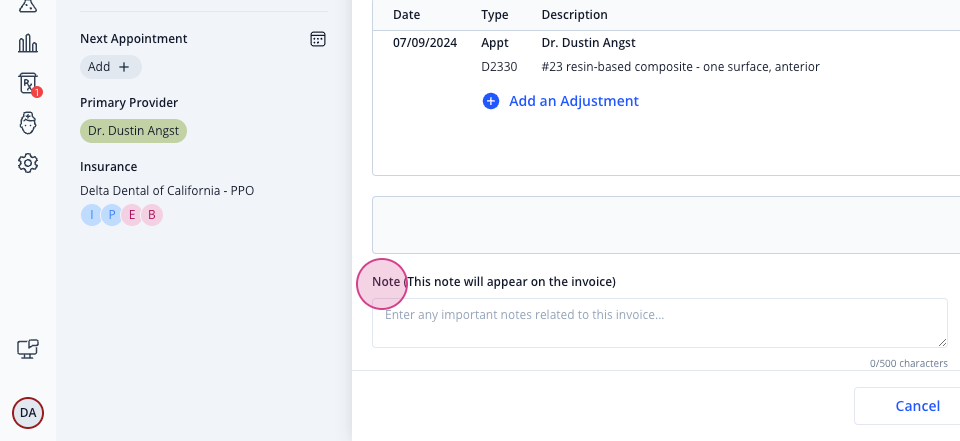Screen dimensions: 960x441
Task: Open the settings gear in the sidebar
Action: click(28, 163)
